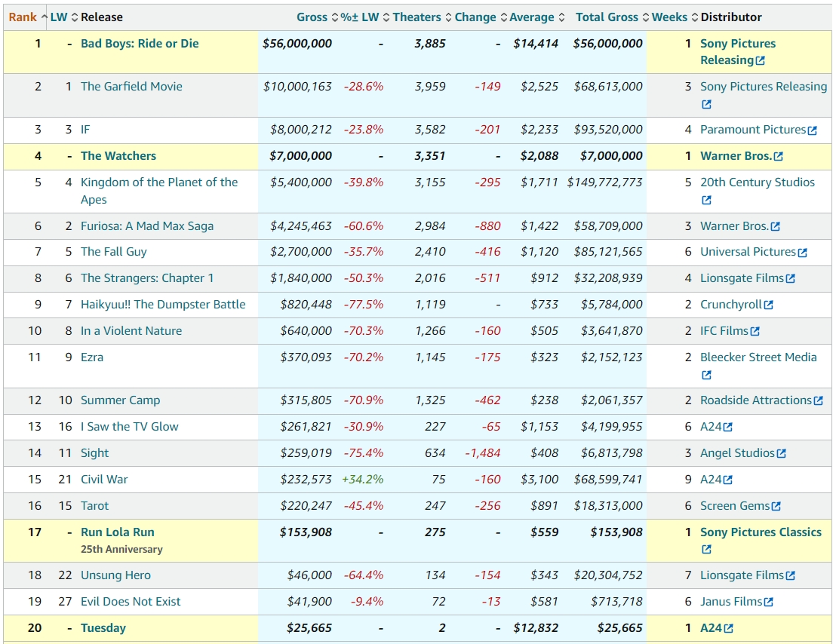Click external icon beside A24 in Civil War row
Image resolution: width=836 pixels, height=644 pixels.
(x=728, y=480)
